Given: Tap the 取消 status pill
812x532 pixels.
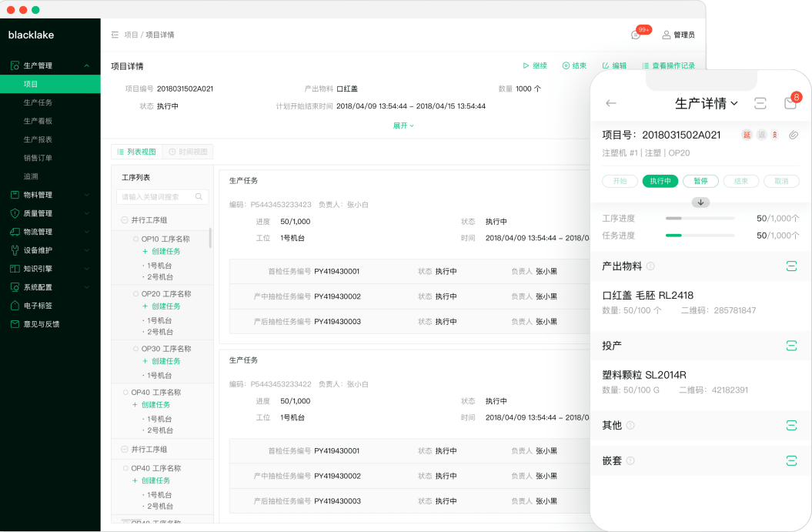Looking at the screenshot, I should tap(781, 181).
